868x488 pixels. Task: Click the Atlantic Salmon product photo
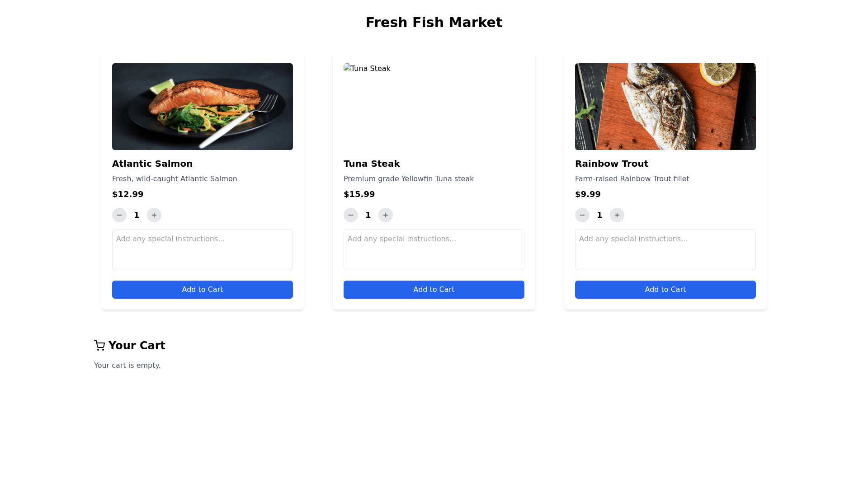point(203,107)
